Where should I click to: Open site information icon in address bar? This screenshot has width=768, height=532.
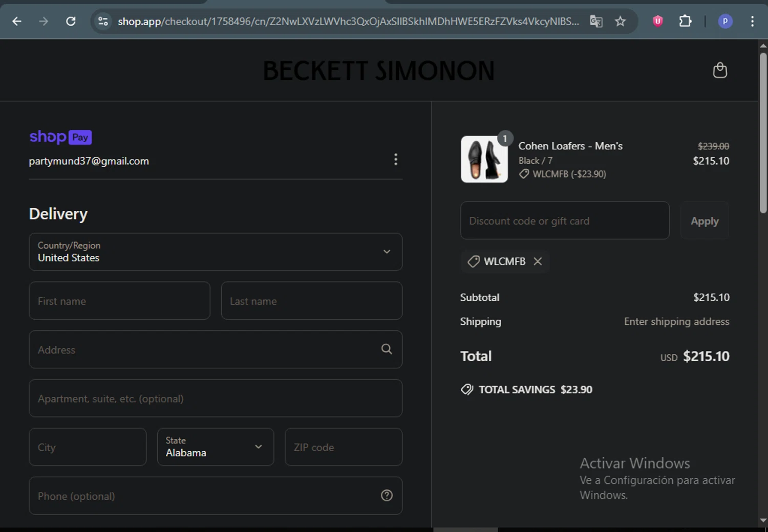pos(103,21)
